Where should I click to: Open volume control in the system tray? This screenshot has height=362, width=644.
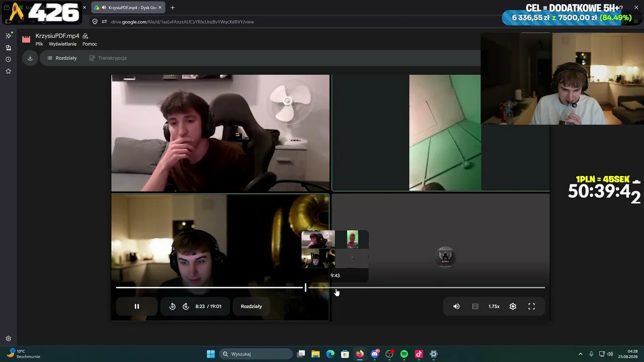[610, 354]
